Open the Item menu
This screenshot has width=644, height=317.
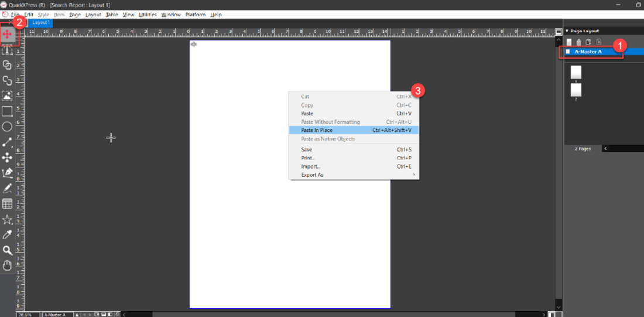(x=59, y=15)
